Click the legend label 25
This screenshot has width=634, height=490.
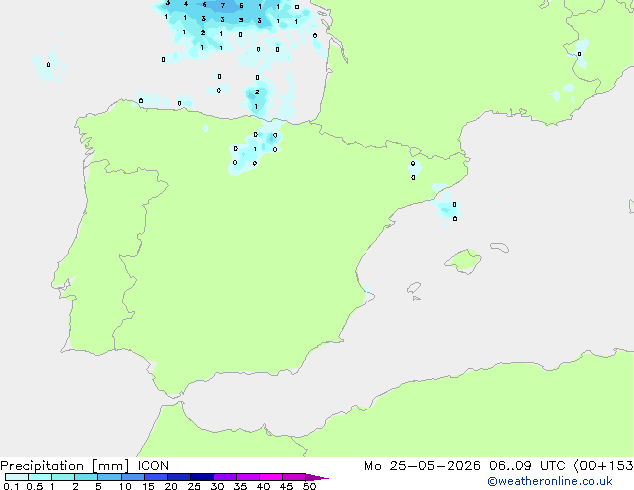(x=194, y=486)
